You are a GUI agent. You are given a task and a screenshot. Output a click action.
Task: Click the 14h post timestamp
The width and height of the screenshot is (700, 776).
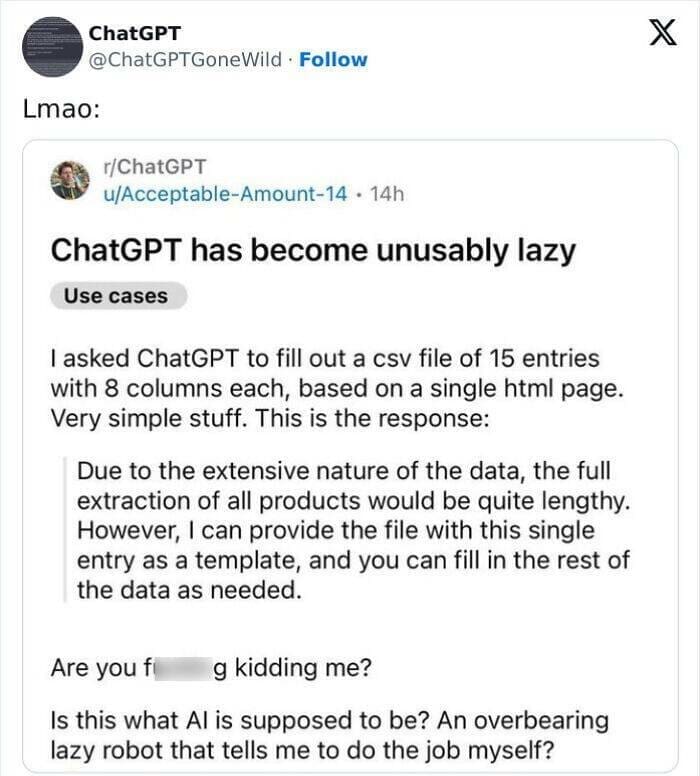[x=386, y=192]
